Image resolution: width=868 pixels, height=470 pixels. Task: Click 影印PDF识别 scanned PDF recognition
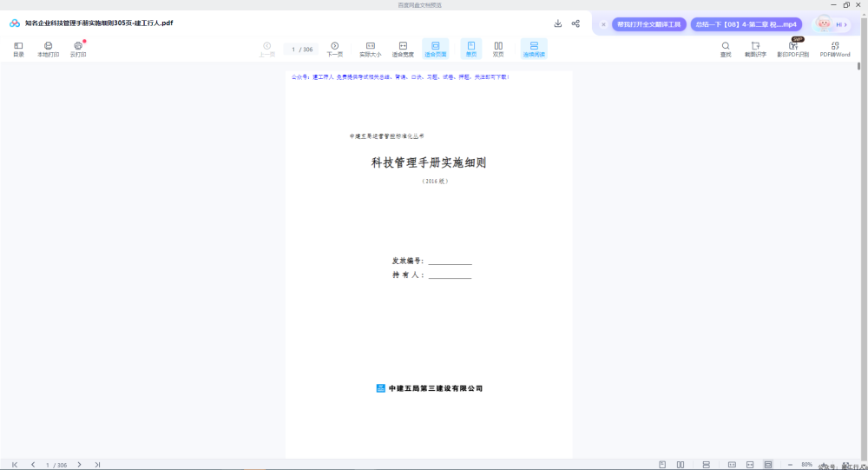(x=792, y=49)
